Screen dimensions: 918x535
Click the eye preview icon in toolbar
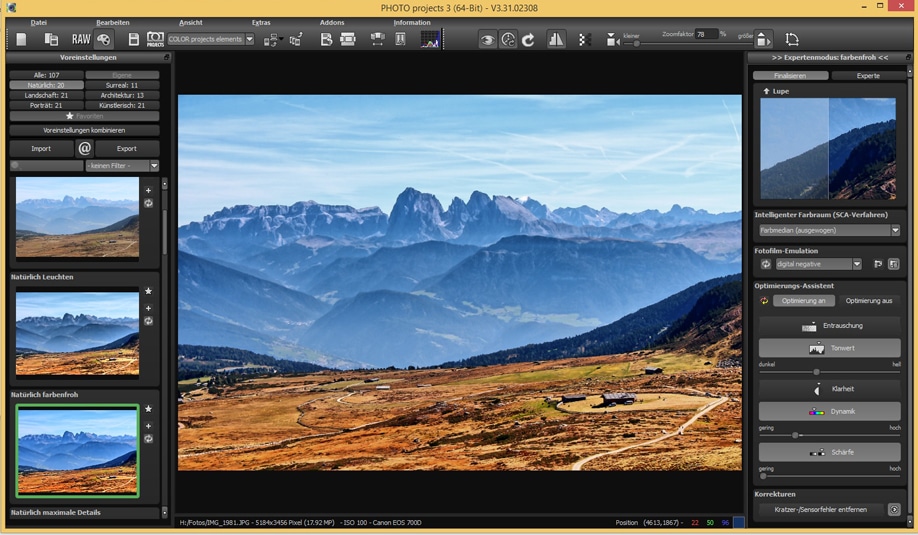tap(487, 40)
